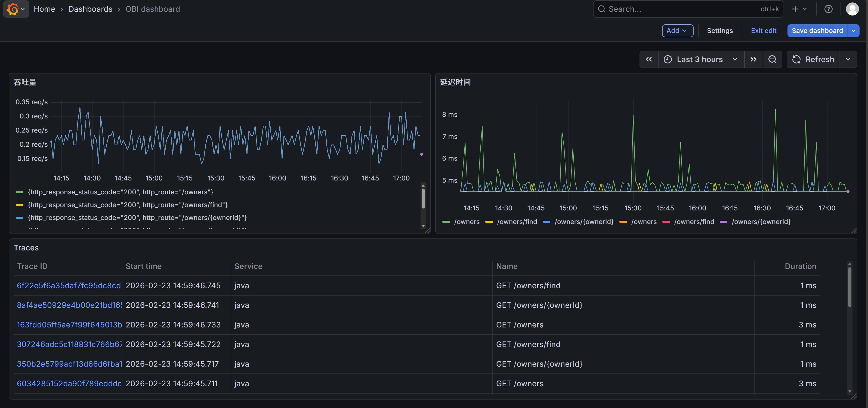868x408 pixels.
Task: Go to Dashboards breadcrumb
Action: [x=90, y=9]
